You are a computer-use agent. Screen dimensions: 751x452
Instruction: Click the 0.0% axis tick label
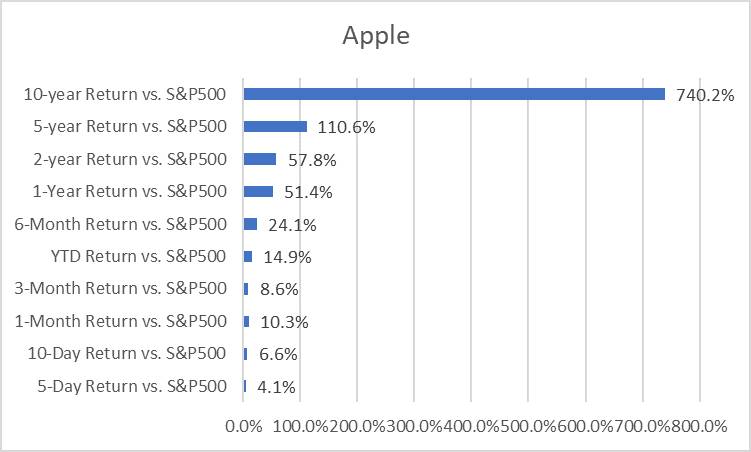tap(244, 426)
